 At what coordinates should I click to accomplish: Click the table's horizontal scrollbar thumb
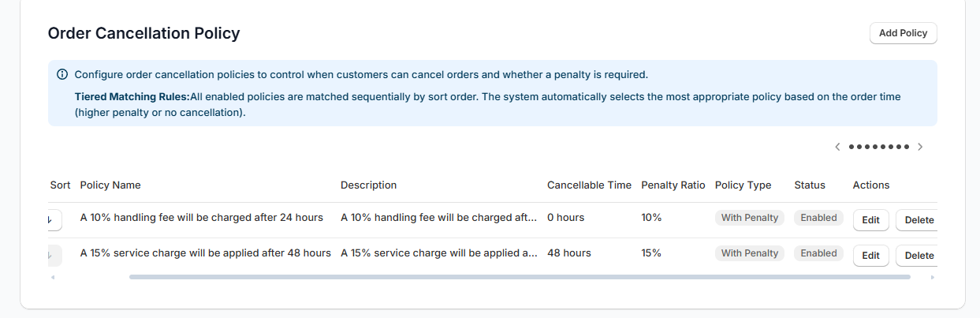click(x=519, y=277)
